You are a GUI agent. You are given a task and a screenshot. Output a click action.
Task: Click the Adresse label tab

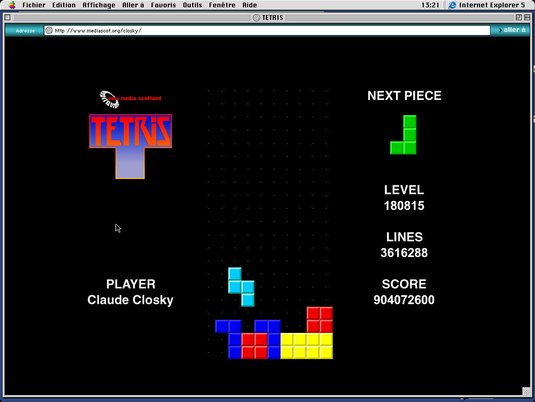25,30
